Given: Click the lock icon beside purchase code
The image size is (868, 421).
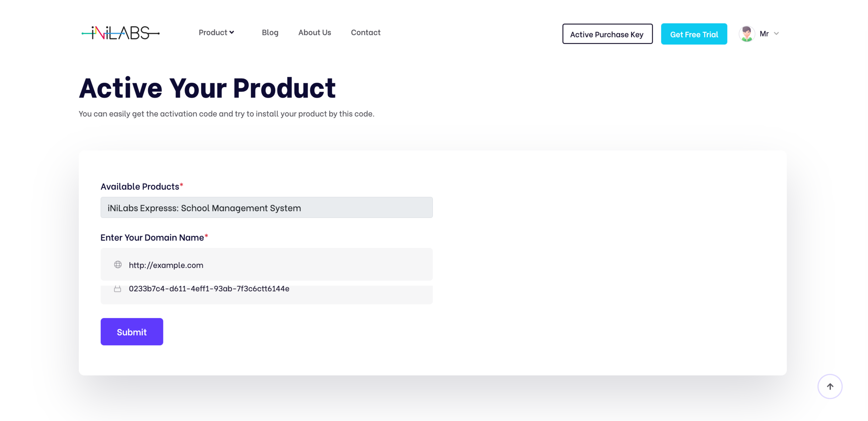Looking at the screenshot, I should coord(117,289).
